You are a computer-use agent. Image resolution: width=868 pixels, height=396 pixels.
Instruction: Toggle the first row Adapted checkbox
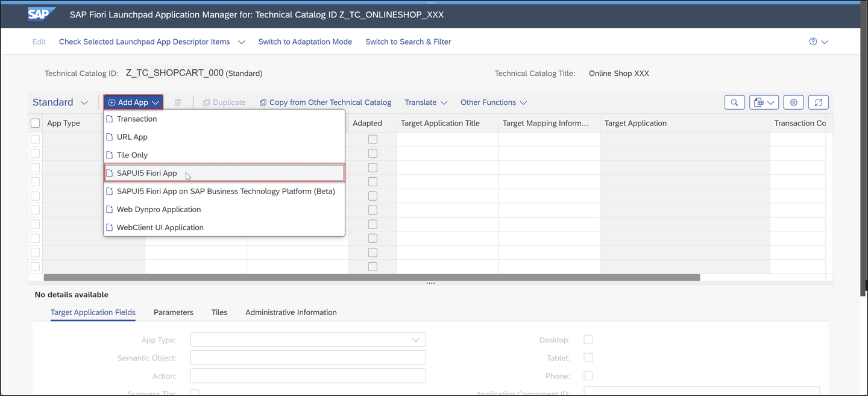click(373, 139)
